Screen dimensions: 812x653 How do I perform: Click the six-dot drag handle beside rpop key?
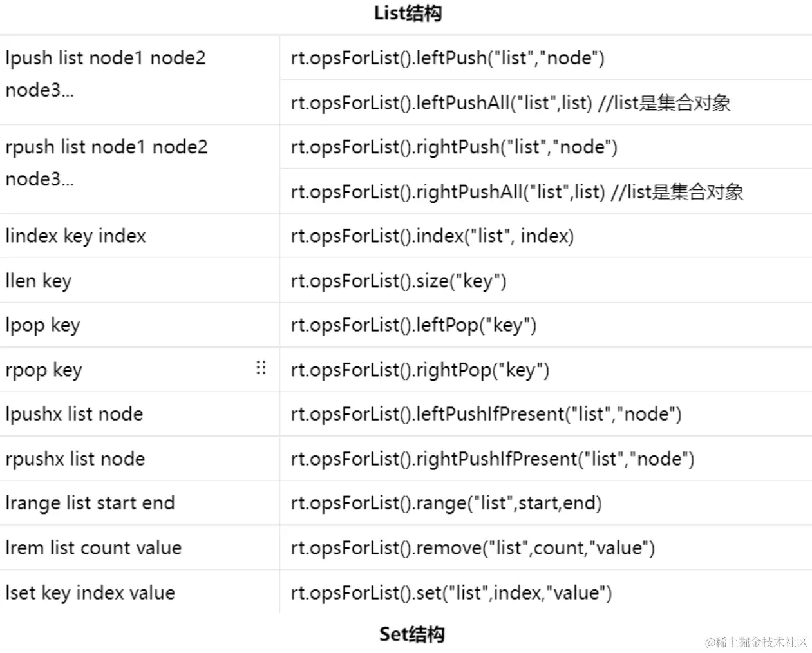(x=261, y=368)
